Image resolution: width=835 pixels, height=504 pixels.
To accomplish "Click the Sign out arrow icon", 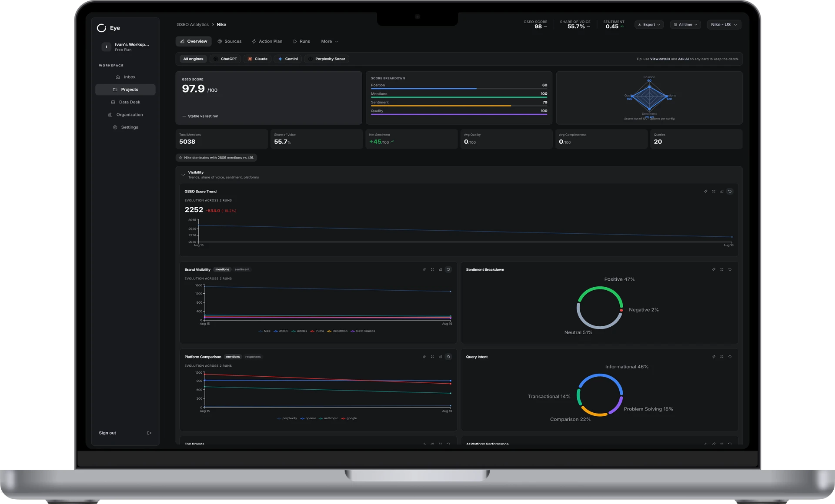I will click(x=150, y=433).
